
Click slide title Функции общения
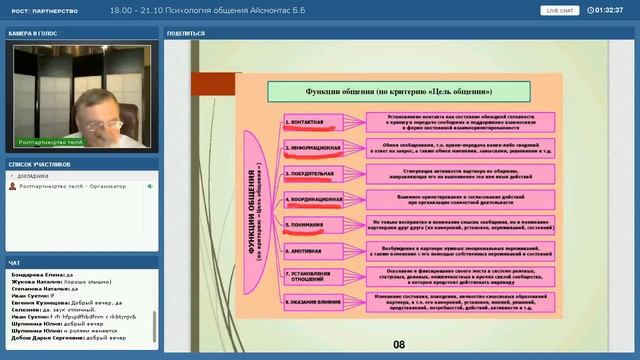[x=399, y=91]
